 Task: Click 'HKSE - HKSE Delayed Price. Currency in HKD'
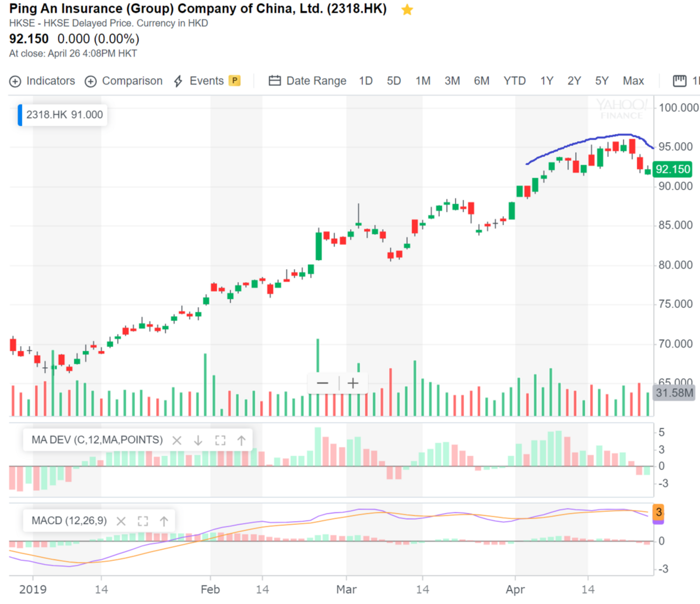click(x=108, y=23)
